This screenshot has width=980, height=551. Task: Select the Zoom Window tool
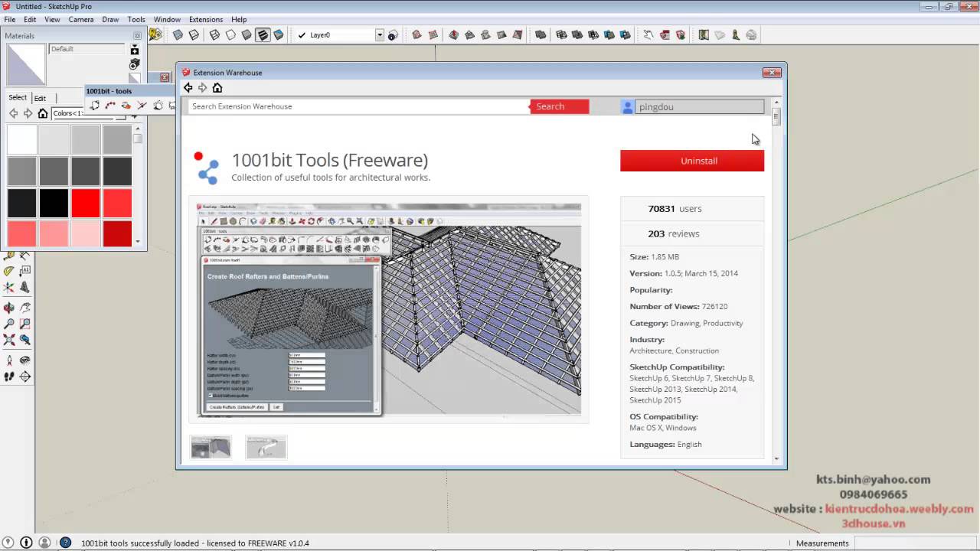point(24,324)
